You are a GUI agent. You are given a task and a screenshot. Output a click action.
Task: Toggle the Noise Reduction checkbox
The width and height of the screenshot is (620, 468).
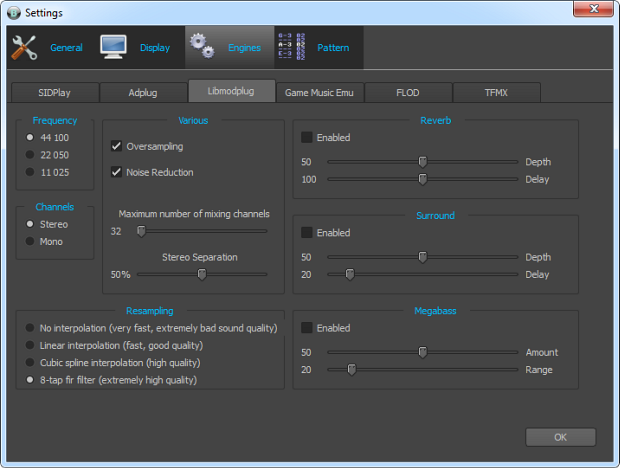pos(117,172)
